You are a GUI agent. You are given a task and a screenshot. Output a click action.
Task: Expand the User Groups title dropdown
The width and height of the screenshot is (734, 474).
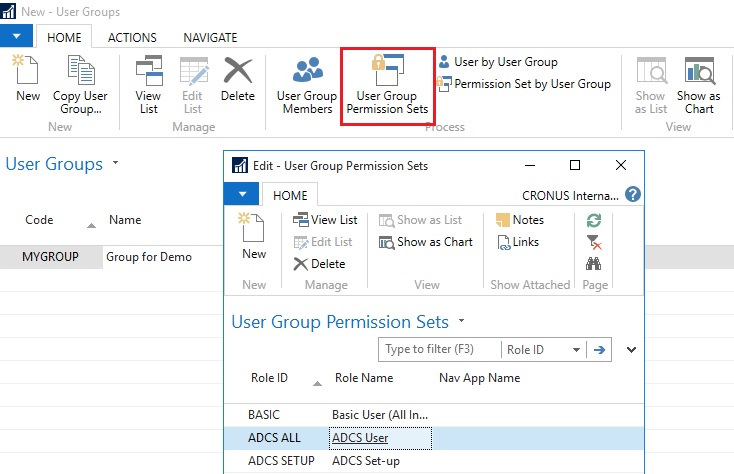pyautogui.click(x=116, y=162)
